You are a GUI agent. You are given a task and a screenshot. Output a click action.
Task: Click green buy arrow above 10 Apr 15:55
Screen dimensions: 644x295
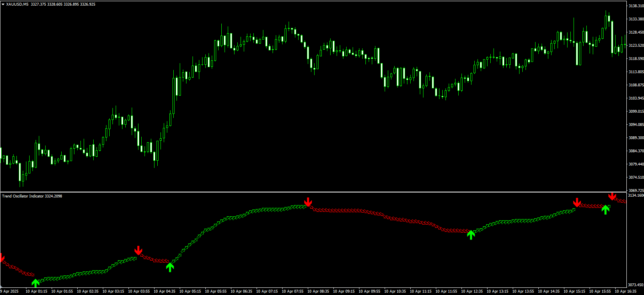606,209
